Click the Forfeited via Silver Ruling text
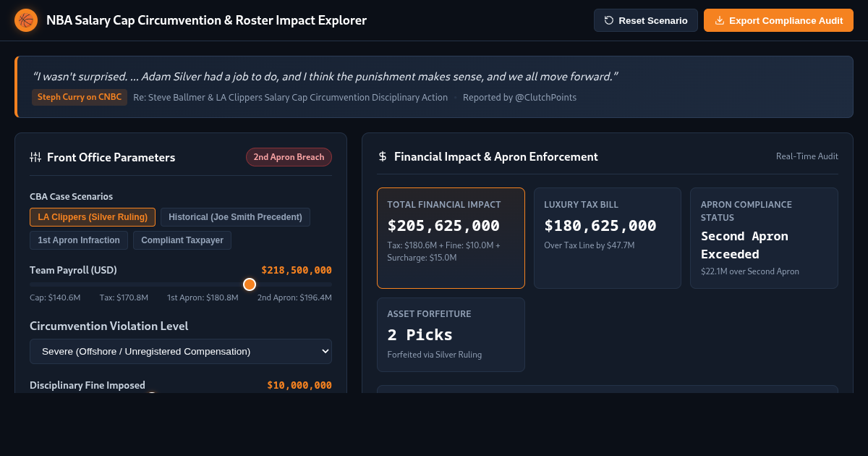Image resolution: width=868 pixels, height=456 pixels. (435, 355)
